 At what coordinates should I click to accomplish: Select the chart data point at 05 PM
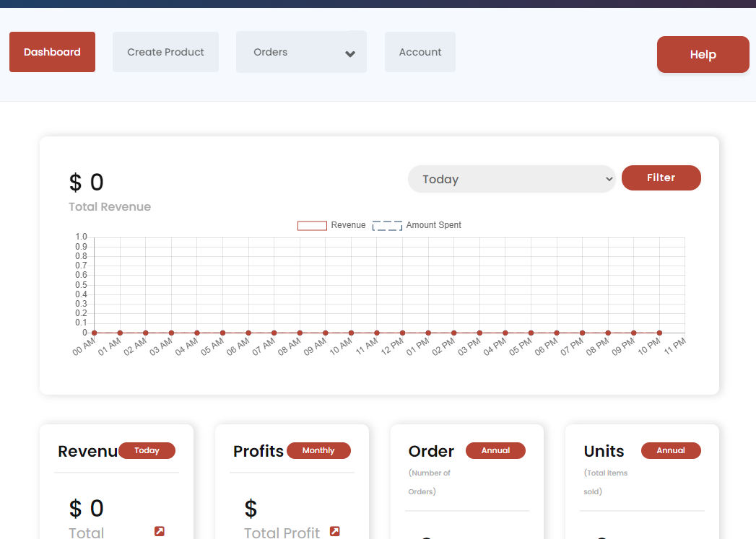tap(531, 333)
